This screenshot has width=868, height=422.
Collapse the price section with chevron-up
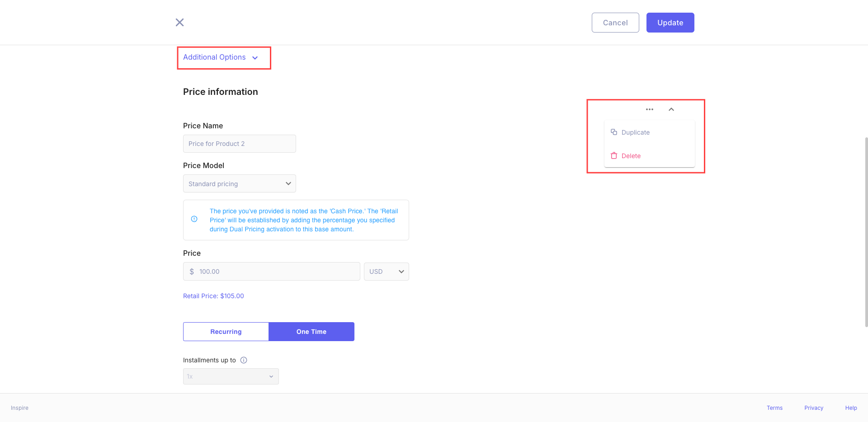[x=671, y=109]
